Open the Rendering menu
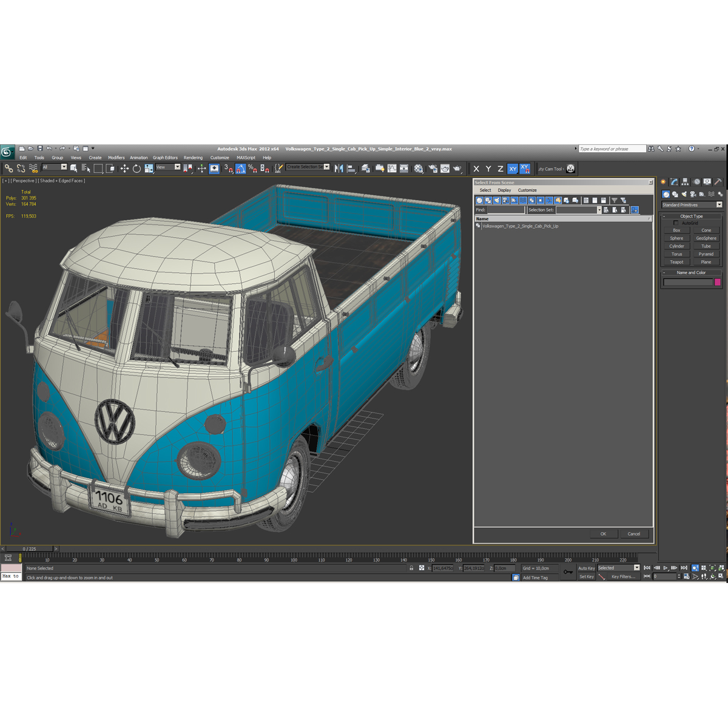Screen dimensions: 728x728 coord(193,158)
